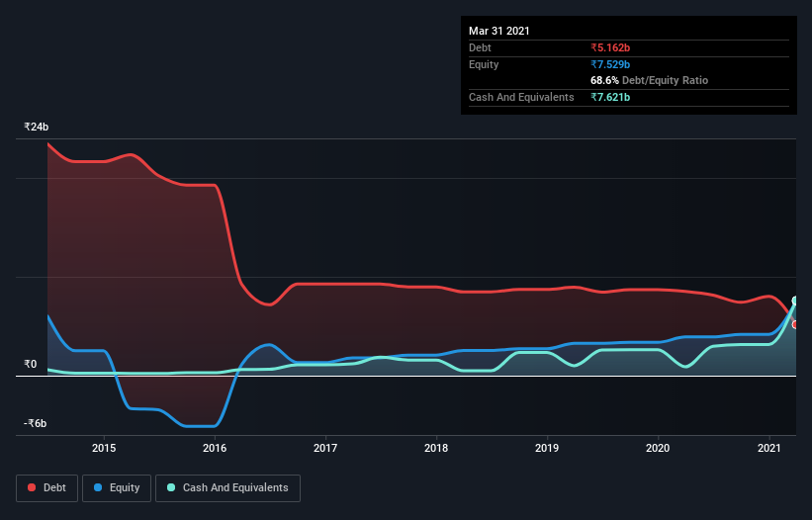The height and width of the screenshot is (520, 812).
Task: Select the 2016 x-axis label
Action: click(x=215, y=448)
